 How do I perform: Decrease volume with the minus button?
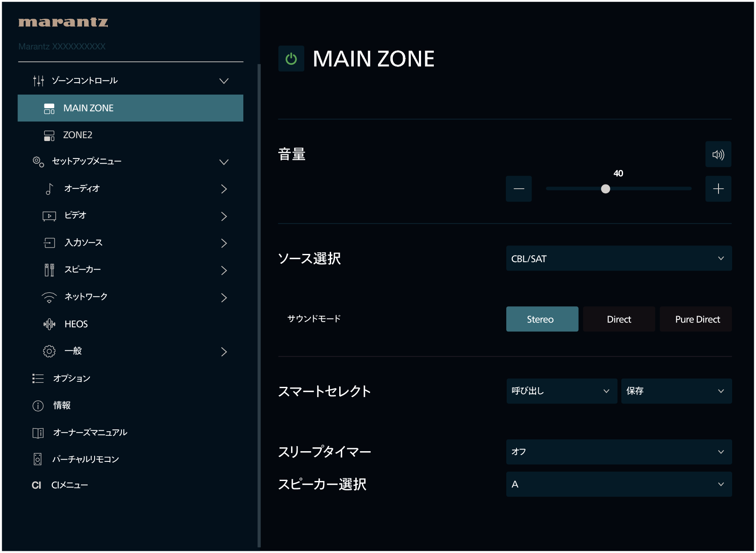coord(519,189)
